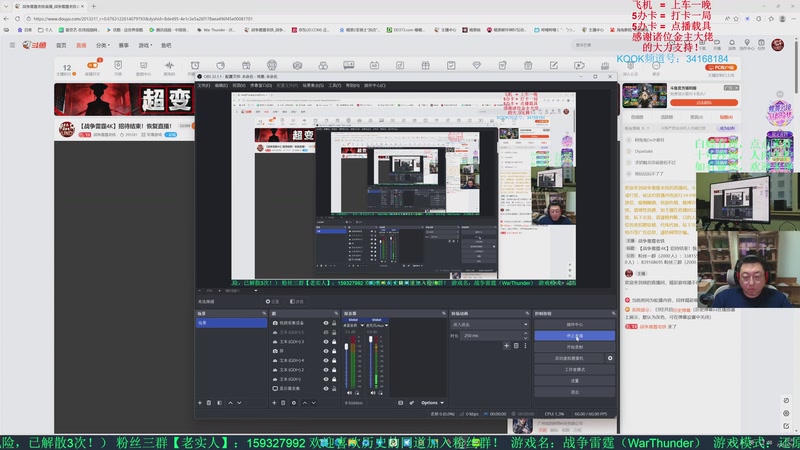
Task: Move source down in Sources panel
Action: (x=314, y=403)
